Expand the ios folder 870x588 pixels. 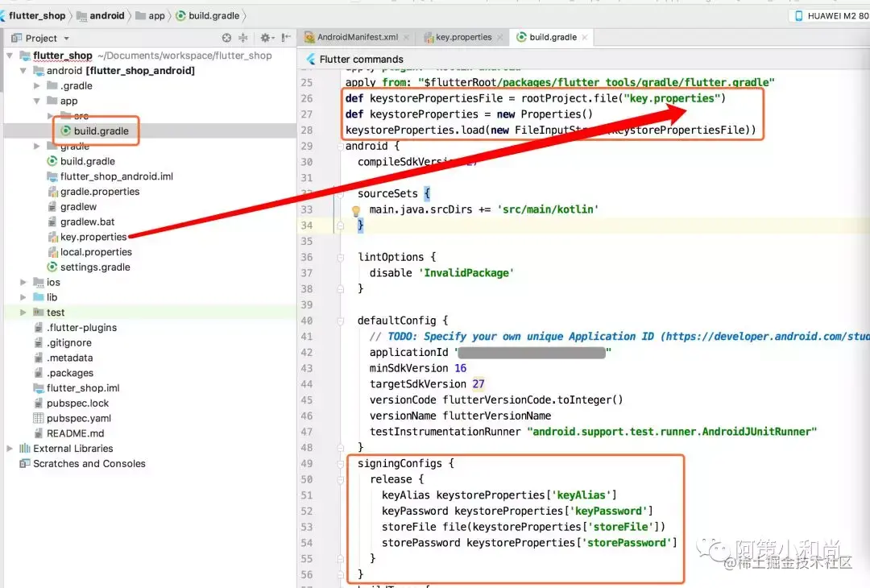click(x=23, y=283)
